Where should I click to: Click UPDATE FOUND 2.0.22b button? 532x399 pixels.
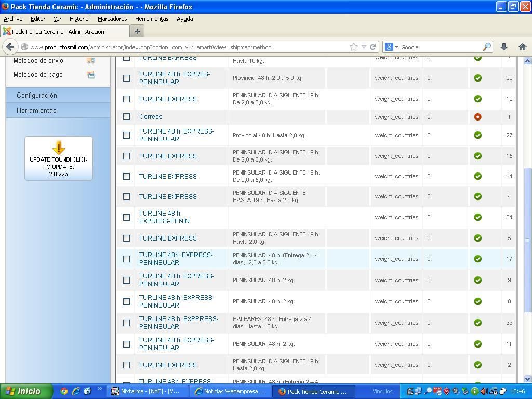59,158
